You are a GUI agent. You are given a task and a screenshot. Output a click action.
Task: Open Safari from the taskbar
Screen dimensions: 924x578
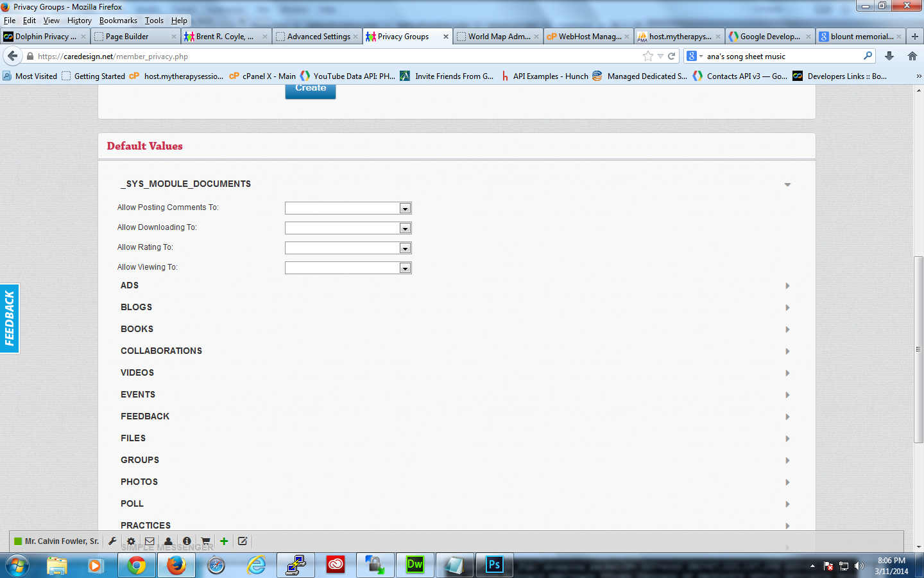tap(216, 566)
